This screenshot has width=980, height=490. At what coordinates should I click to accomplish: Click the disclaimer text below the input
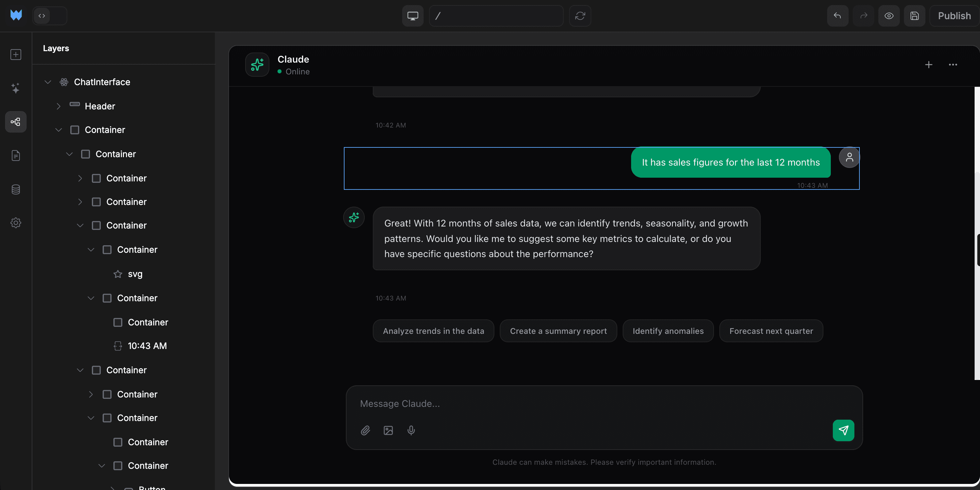click(x=604, y=462)
